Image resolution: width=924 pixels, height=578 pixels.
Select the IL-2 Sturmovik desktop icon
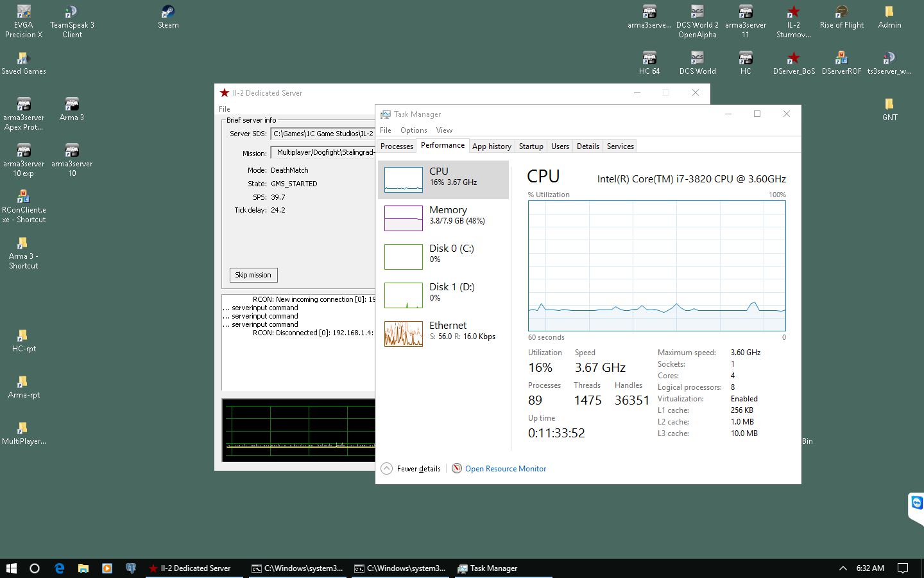[x=794, y=21]
